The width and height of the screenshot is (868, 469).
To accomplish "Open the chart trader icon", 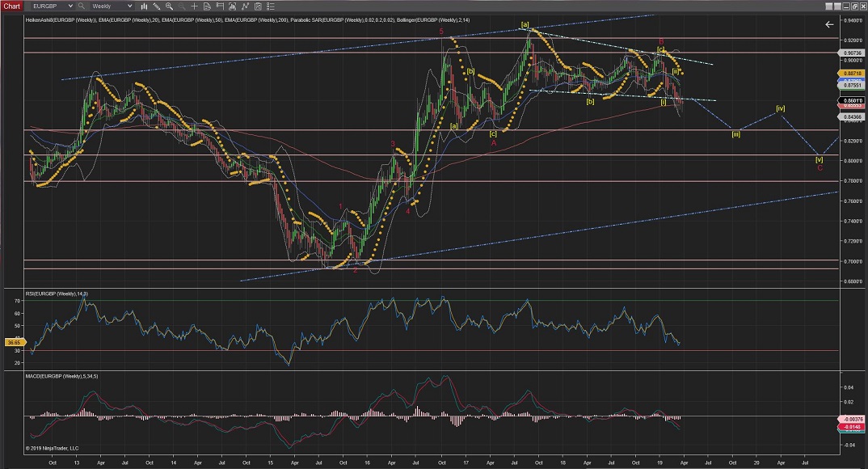I will pyautogui.click(x=220, y=6).
